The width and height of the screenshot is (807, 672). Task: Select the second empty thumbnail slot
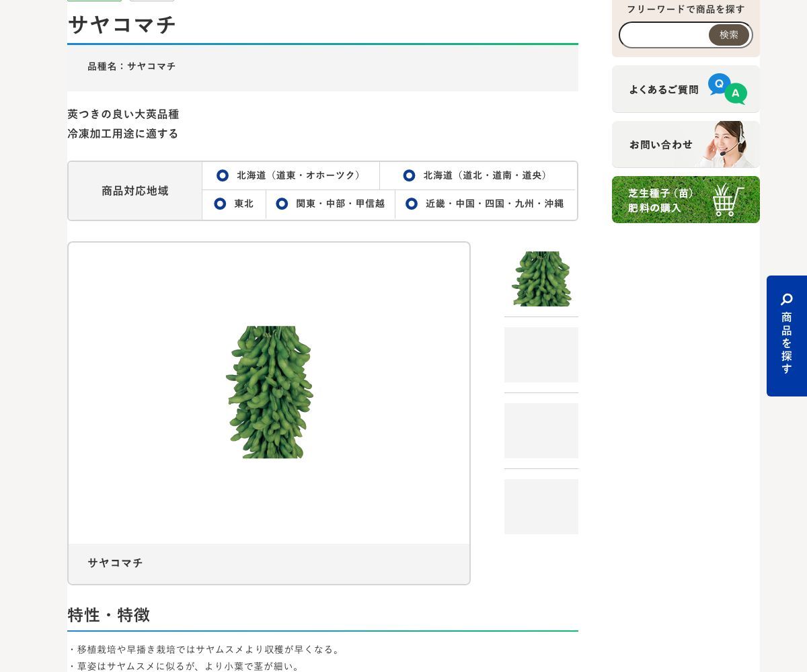pyautogui.click(x=541, y=355)
